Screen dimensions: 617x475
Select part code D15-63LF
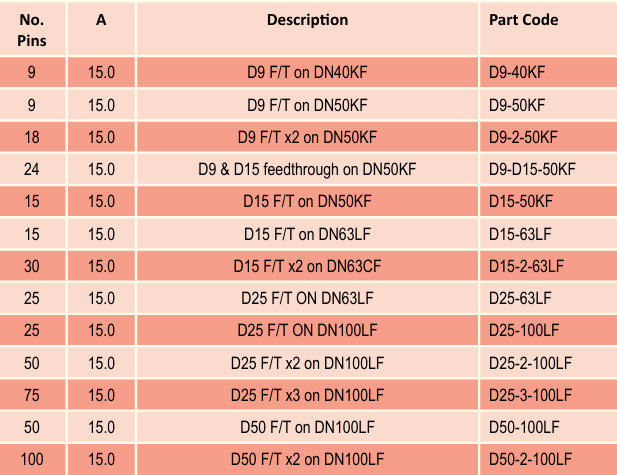(x=520, y=235)
